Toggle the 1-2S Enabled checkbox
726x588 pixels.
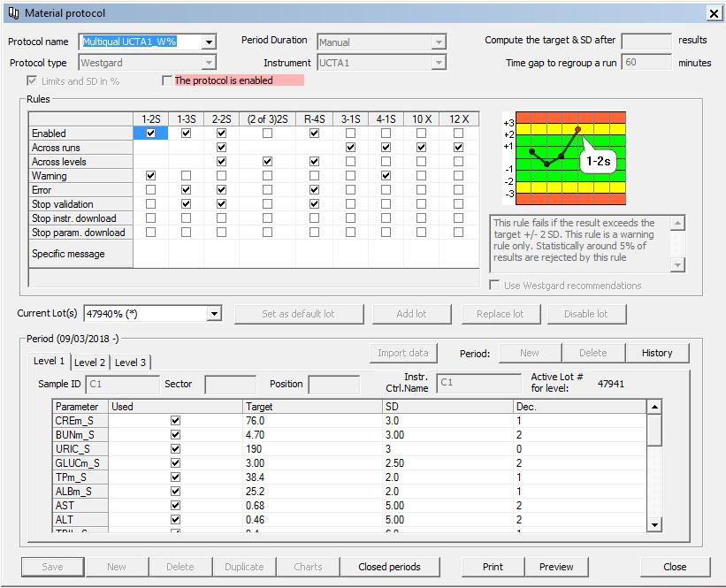tap(150, 134)
